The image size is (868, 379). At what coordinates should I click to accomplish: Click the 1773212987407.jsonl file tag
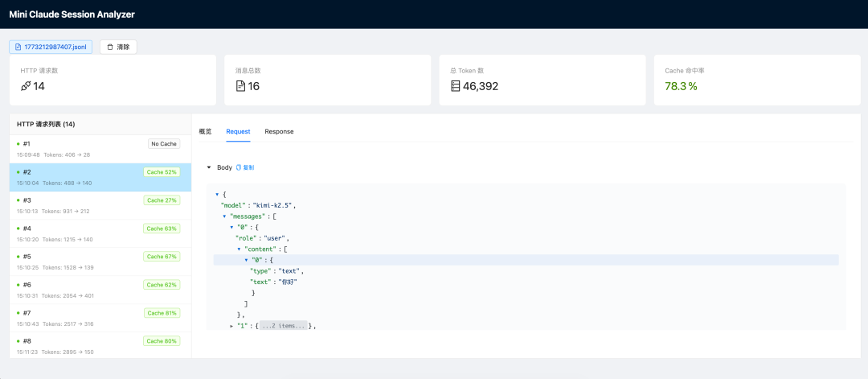click(x=51, y=47)
